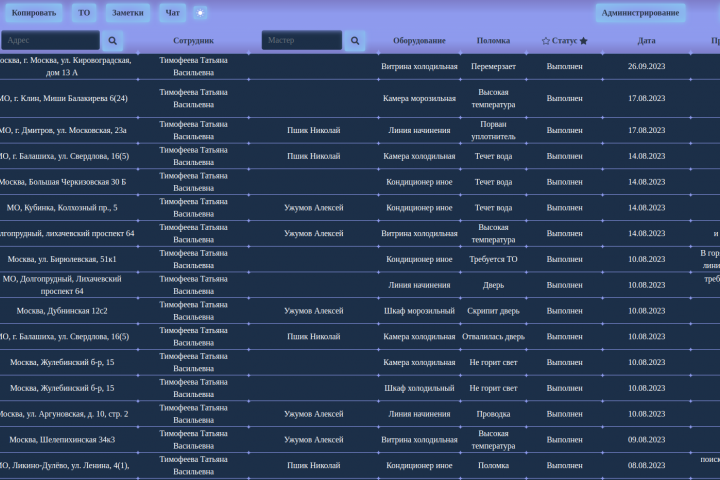Click the 'Скрипит дверь' cell
The width and height of the screenshot is (720, 480).
pos(493,311)
